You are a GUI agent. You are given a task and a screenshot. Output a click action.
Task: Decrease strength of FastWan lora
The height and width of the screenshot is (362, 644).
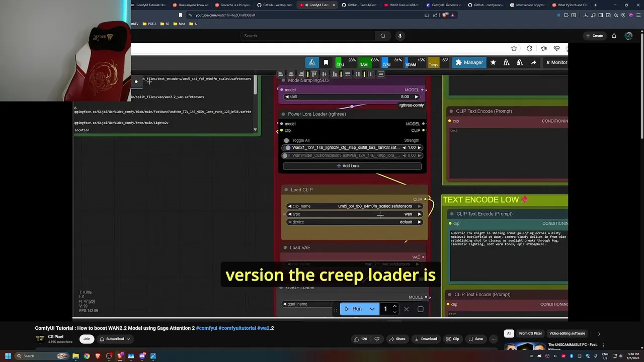[404, 155]
